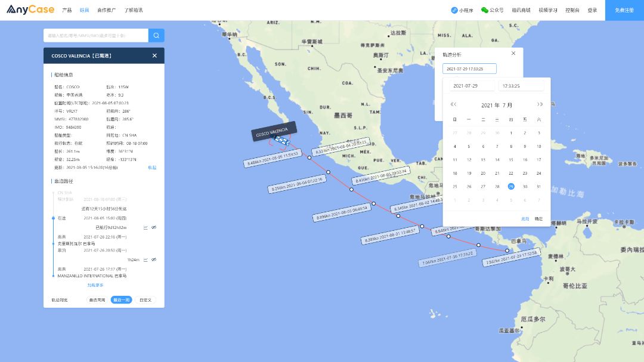Viewport: 644px width, 362px height.
Task: Select July 15 in the calendar
Action: [x=511, y=160]
